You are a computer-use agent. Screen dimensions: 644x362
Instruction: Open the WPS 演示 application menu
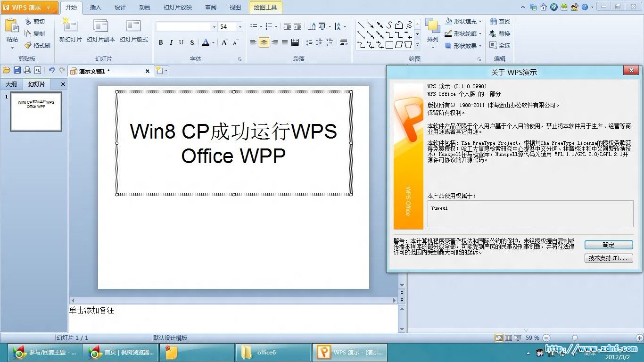[29, 8]
